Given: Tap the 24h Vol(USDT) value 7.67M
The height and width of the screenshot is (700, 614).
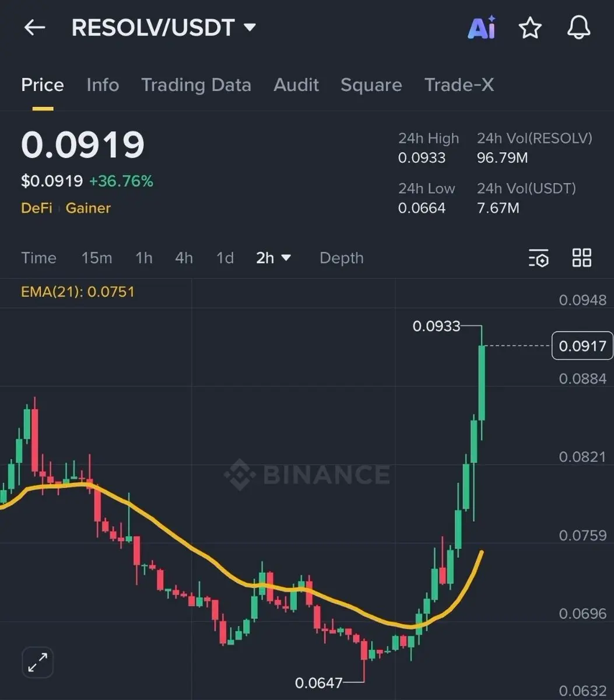Looking at the screenshot, I should [498, 208].
